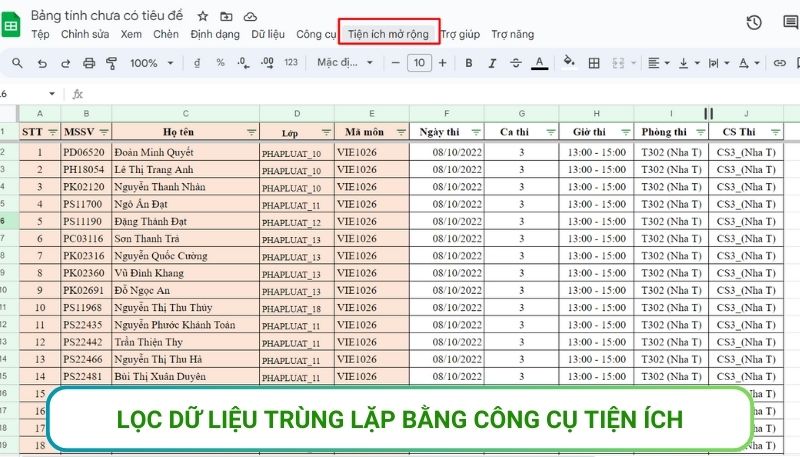The image size is (800, 457).
Task: Open filter on STT column
Action: [x=53, y=132]
